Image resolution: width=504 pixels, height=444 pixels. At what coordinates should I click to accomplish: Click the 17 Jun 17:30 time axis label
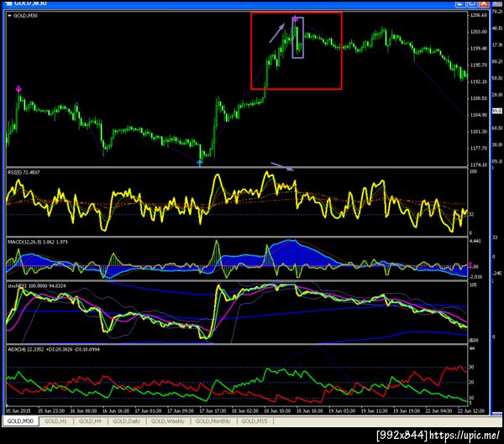pyautogui.click(x=213, y=411)
